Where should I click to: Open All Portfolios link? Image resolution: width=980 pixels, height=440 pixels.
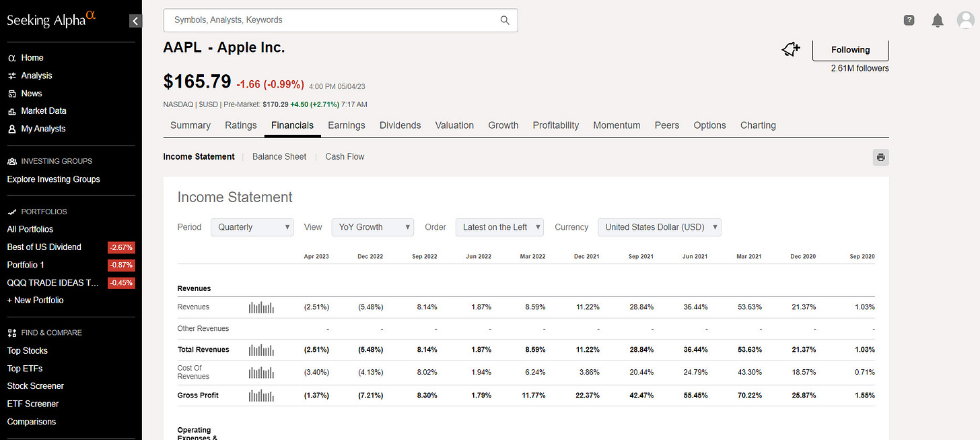tap(30, 229)
